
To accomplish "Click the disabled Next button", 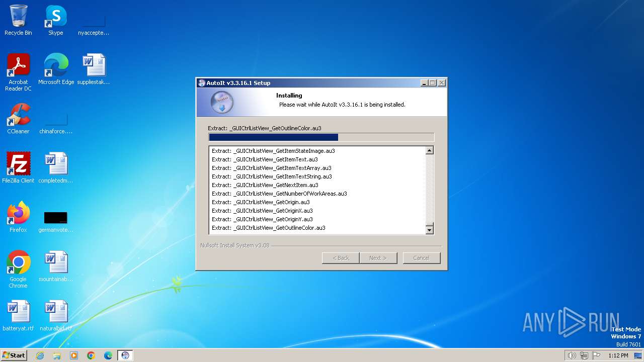I will [378, 258].
